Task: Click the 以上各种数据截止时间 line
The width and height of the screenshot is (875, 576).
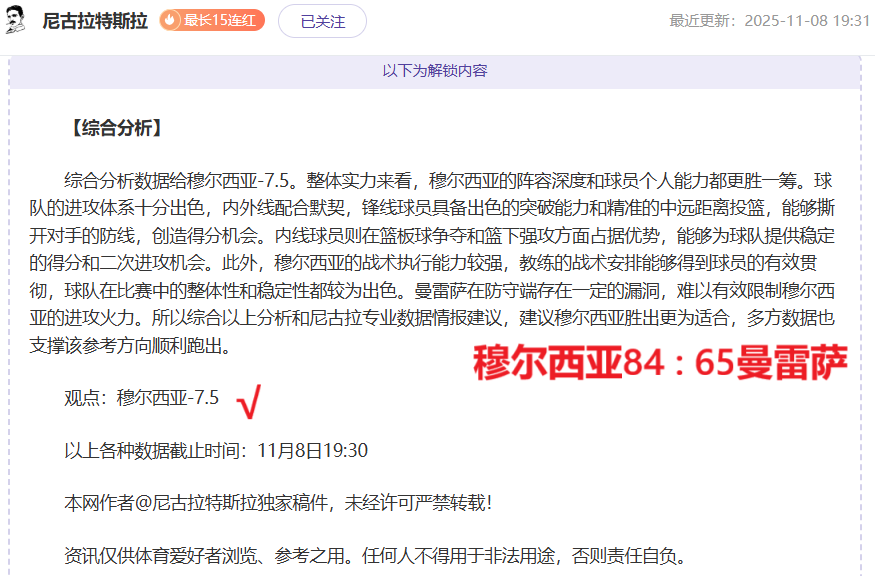Action: tap(216, 451)
